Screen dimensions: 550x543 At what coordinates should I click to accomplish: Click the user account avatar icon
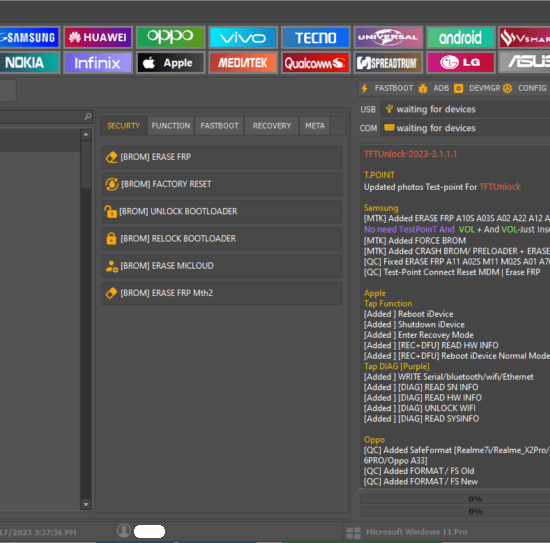pyautogui.click(x=123, y=530)
